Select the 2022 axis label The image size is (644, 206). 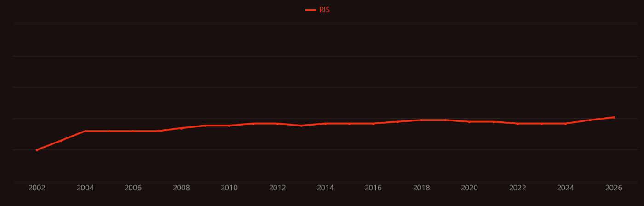(x=517, y=188)
